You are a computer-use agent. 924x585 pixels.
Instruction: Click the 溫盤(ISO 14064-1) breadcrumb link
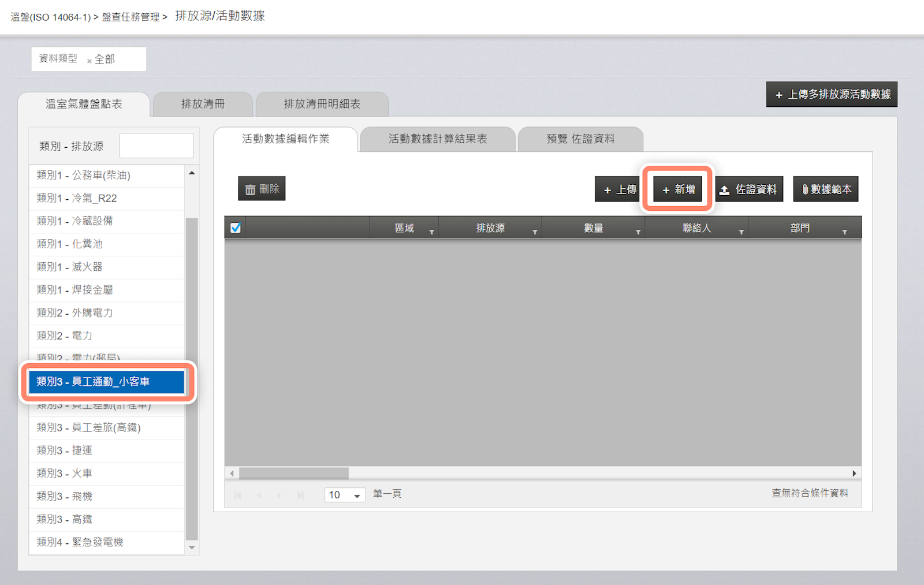[x=51, y=17]
